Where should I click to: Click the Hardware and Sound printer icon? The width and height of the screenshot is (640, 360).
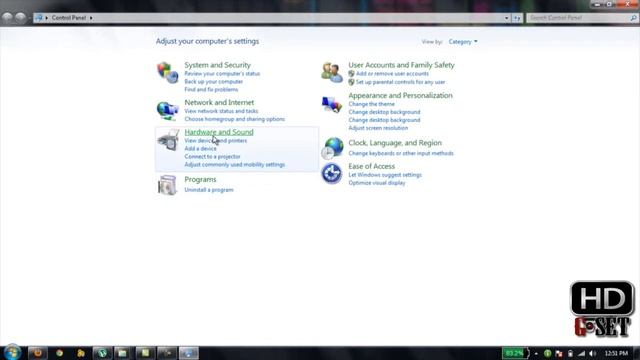(x=168, y=140)
